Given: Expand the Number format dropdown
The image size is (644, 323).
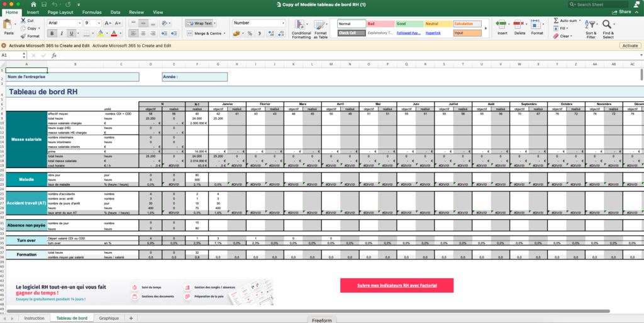Looking at the screenshot, I should (x=284, y=23).
